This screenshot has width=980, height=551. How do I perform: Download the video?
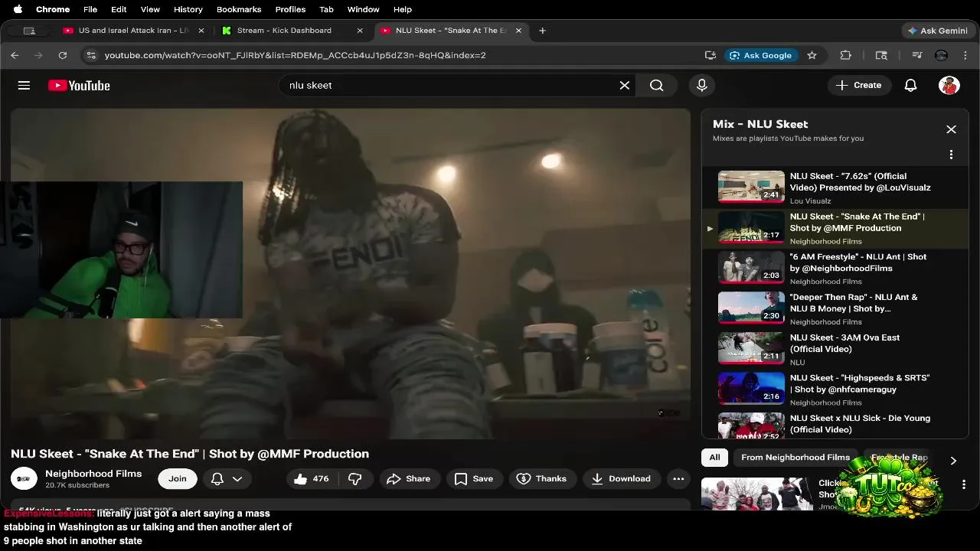(621, 478)
